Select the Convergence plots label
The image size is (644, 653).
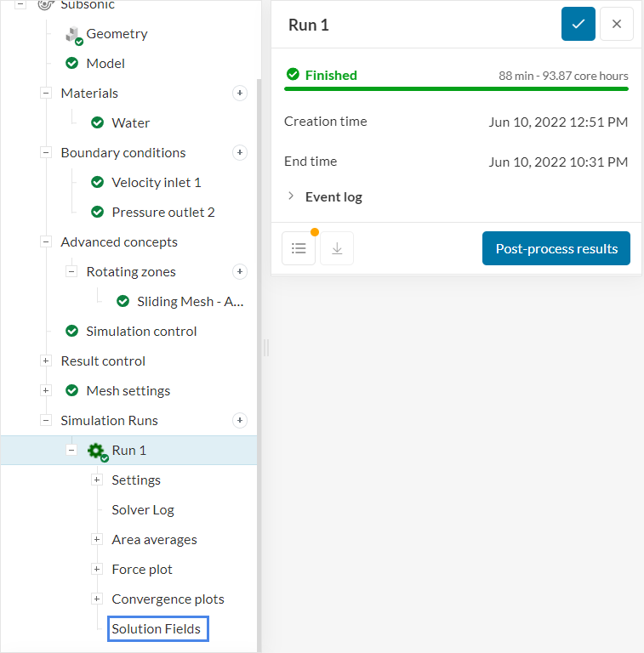click(168, 599)
